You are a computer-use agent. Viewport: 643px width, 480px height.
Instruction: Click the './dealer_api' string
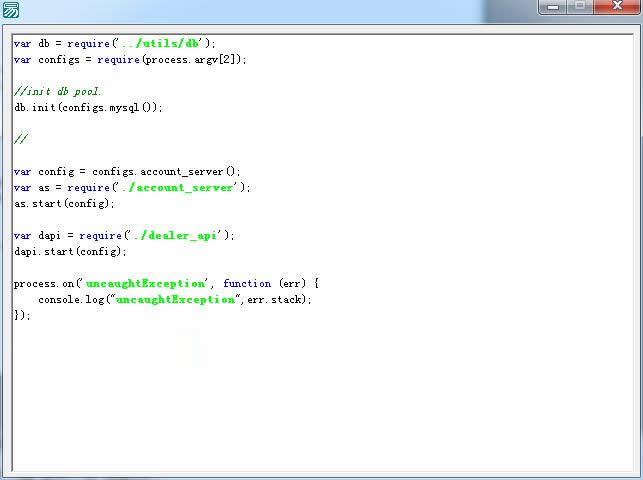tap(175, 236)
